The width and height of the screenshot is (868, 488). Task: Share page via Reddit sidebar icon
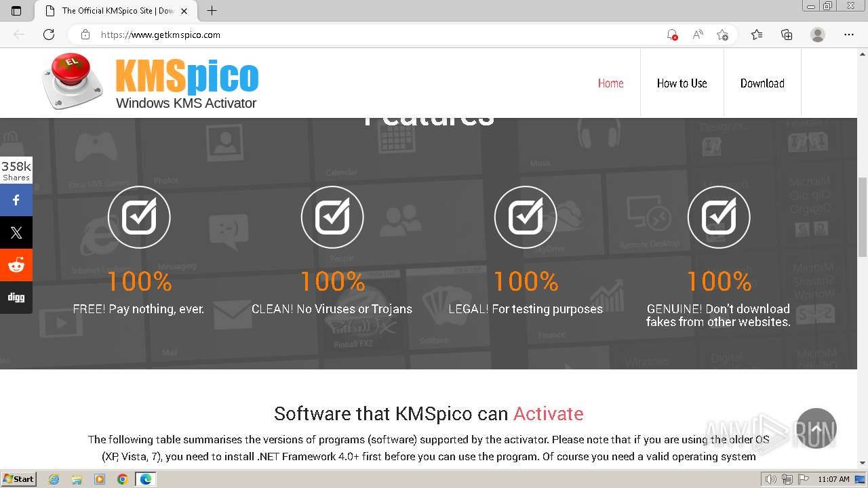(16, 265)
